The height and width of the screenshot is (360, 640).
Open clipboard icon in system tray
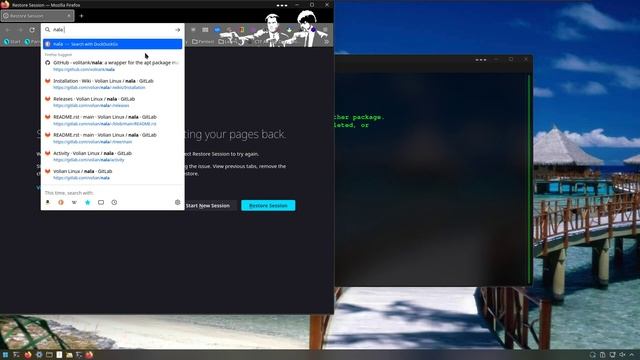602,355
